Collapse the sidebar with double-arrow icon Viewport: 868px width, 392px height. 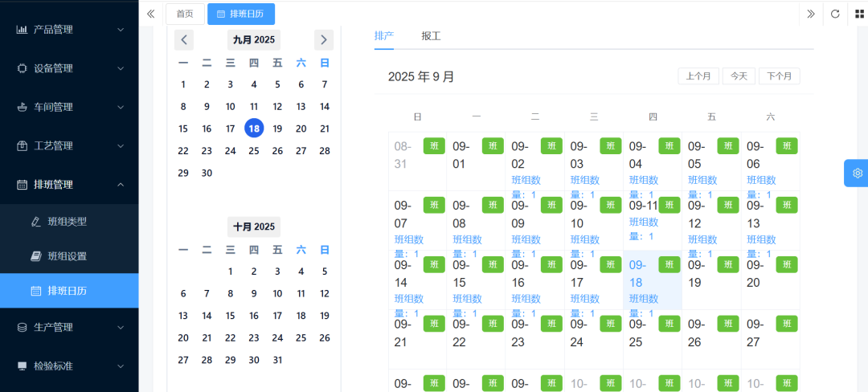(x=150, y=14)
